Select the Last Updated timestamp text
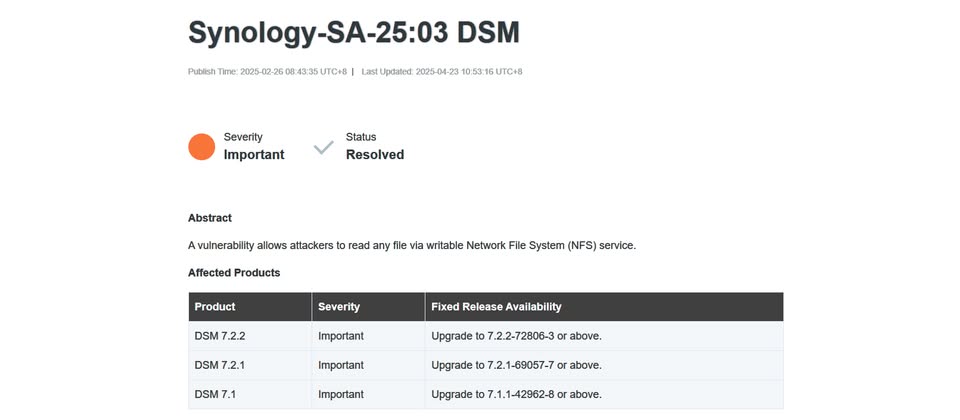960x420 pixels. click(x=442, y=72)
